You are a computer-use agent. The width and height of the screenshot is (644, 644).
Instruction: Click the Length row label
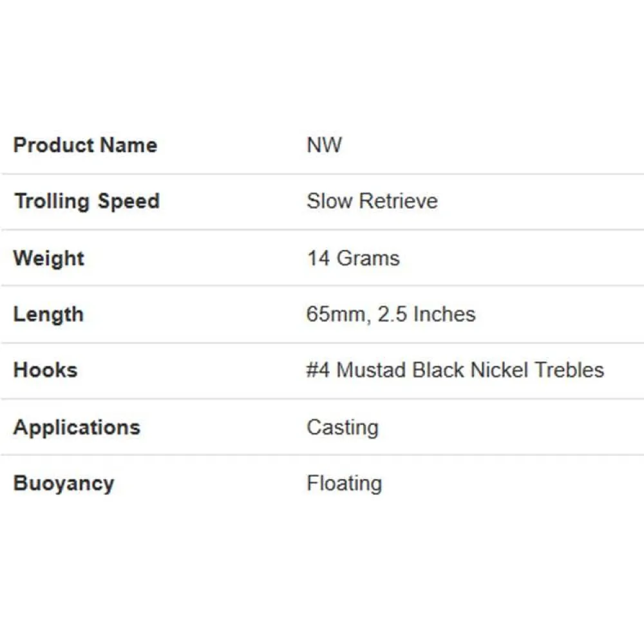48,314
